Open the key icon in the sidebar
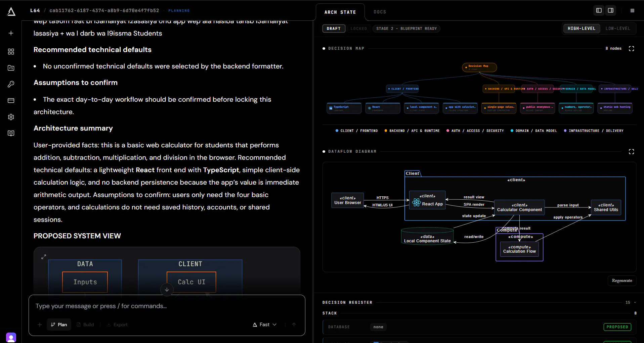Viewport: 644px width, 343px height. 11,84
